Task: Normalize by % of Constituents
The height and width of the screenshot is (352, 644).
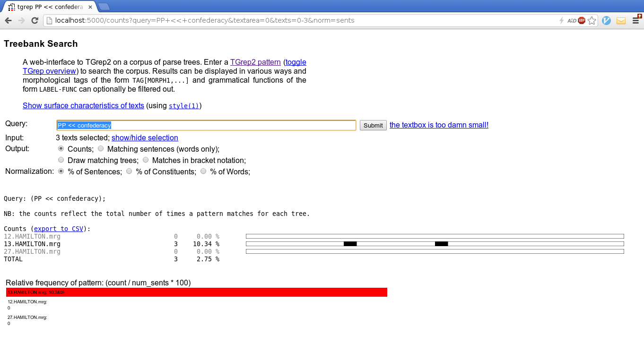Action: 129,171
